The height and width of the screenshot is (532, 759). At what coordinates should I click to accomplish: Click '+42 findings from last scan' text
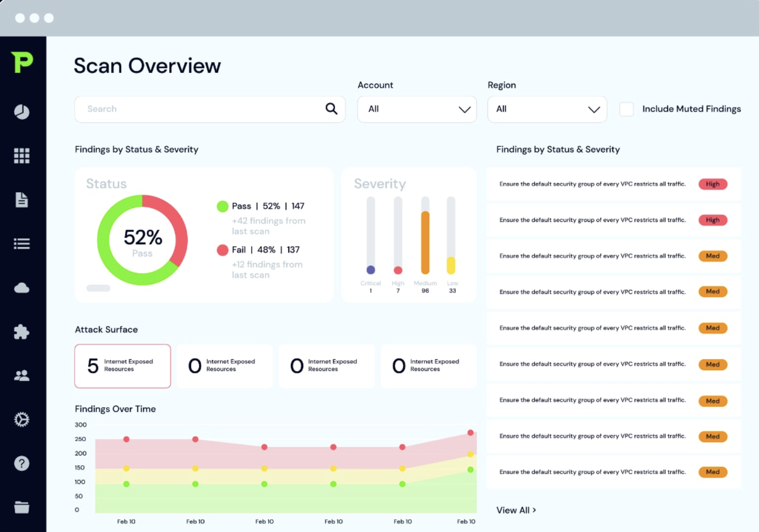coord(268,226)
